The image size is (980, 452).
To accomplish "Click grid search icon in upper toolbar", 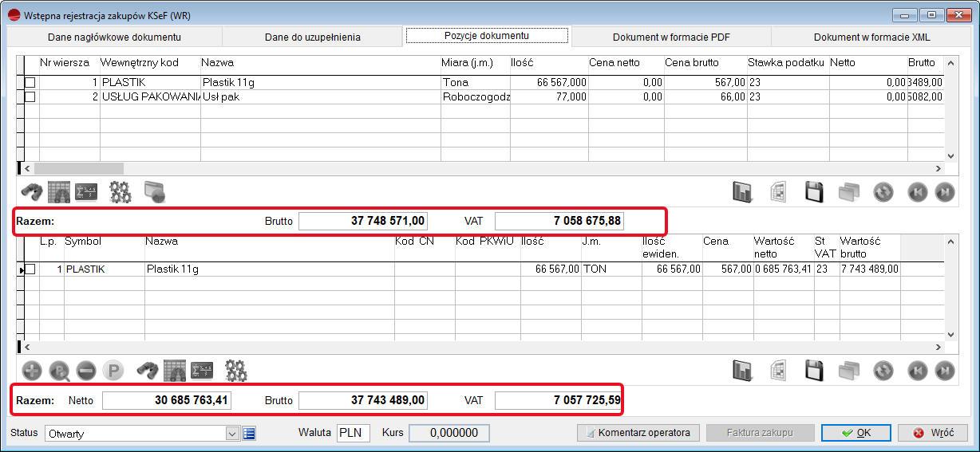I will click(x=60, y=191).
